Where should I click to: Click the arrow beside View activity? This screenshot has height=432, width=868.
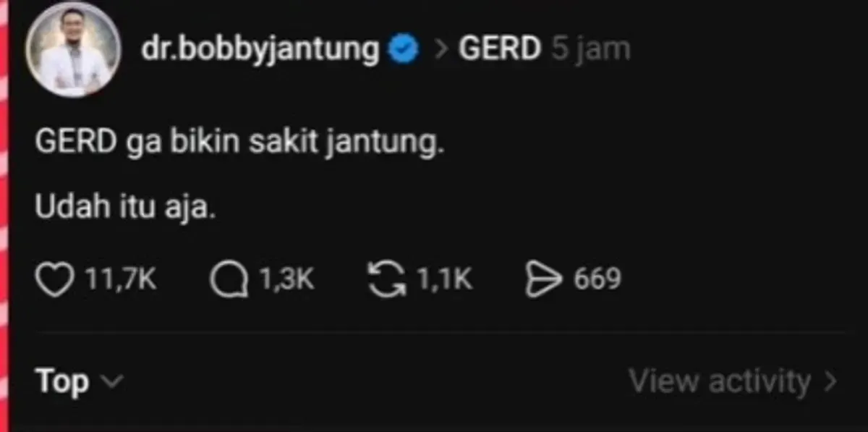pos(830,381)
